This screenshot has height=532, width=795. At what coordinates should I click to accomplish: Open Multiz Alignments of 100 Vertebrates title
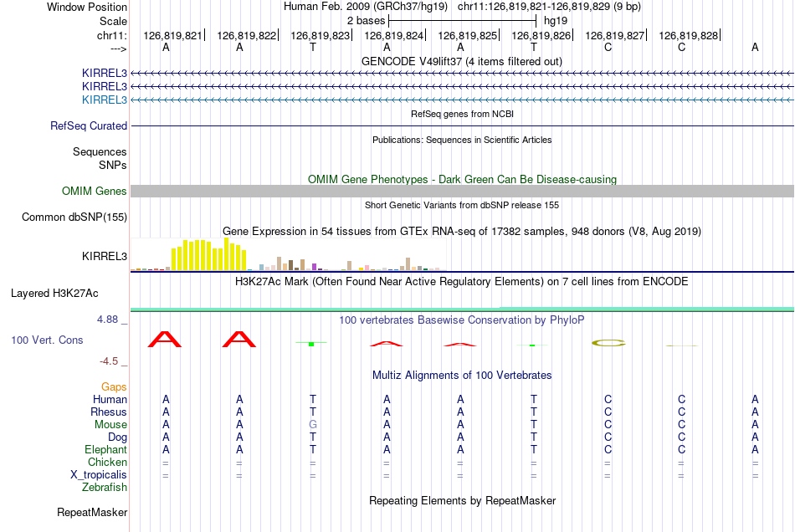[x=462, y=376]
